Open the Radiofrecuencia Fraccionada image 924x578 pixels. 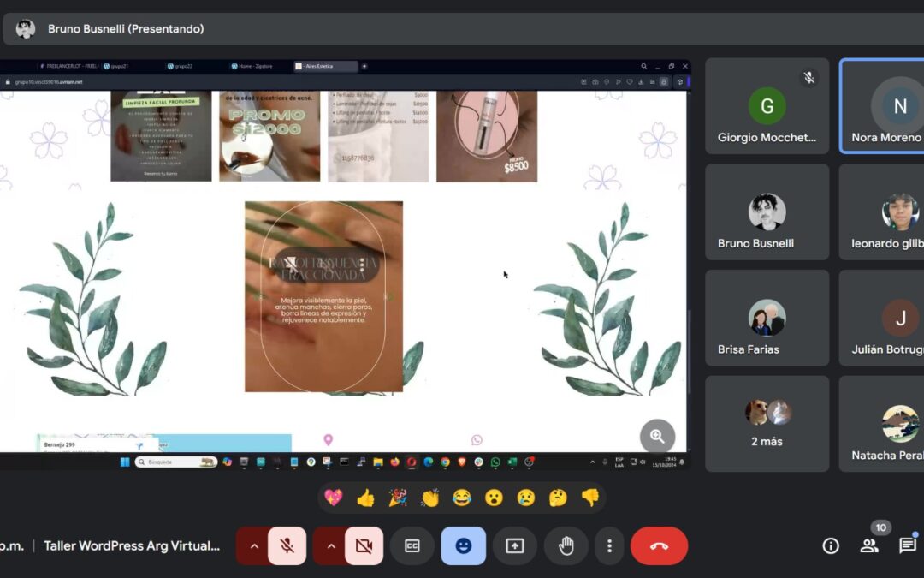click(324, 296)
